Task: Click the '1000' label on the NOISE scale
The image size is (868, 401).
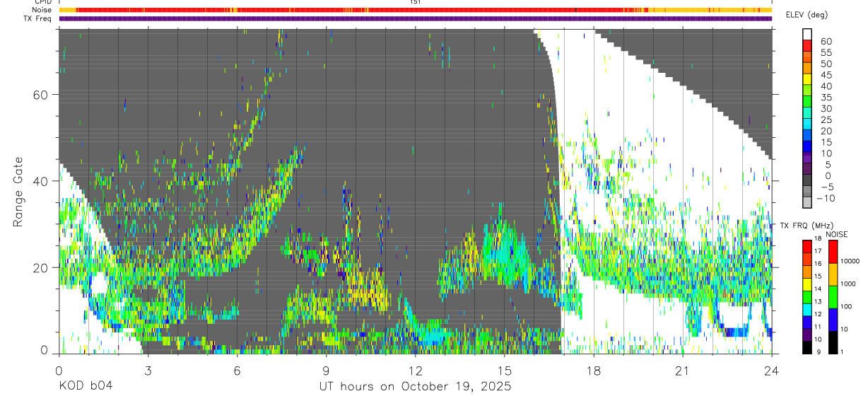Action: [850, 284]
